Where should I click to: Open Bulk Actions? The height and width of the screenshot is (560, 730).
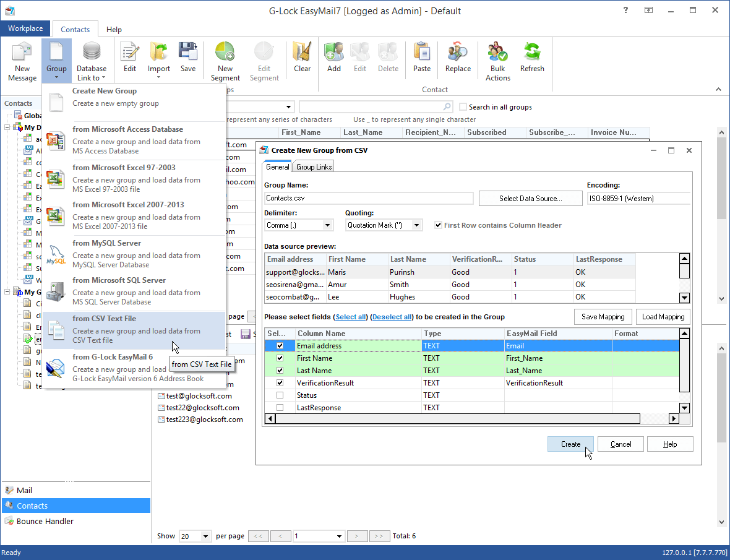(x=497, y=61)
